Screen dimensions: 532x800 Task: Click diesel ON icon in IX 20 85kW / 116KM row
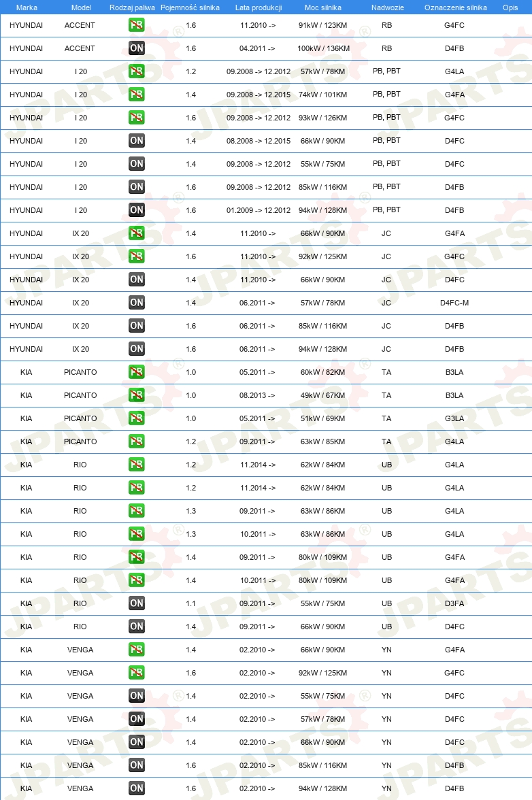(x=136, y=325)
